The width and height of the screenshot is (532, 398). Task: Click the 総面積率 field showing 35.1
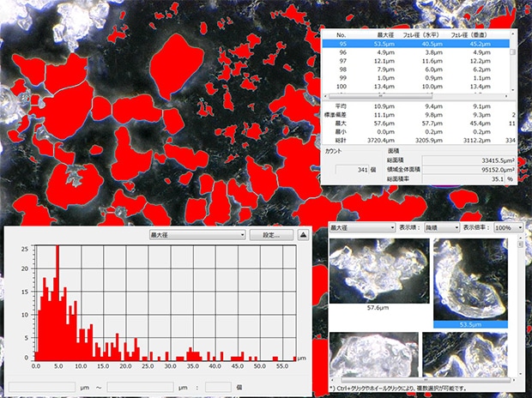click(x=463, y=178)
